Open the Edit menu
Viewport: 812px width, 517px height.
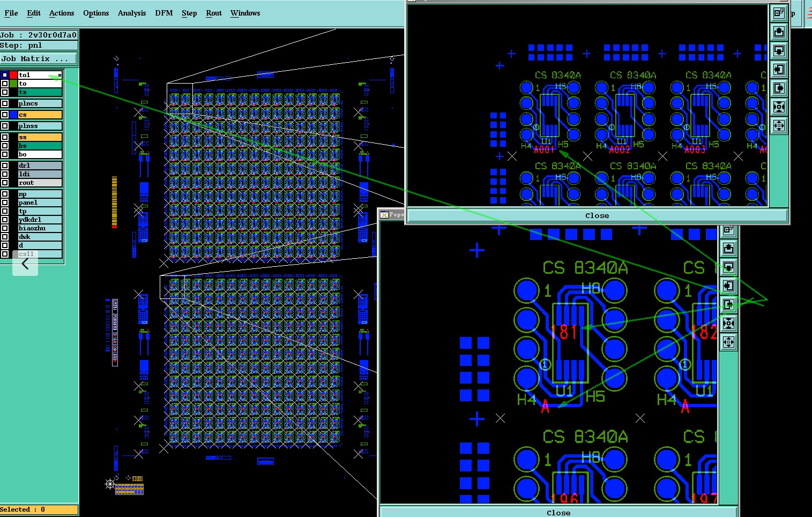(x=34, y=13)
